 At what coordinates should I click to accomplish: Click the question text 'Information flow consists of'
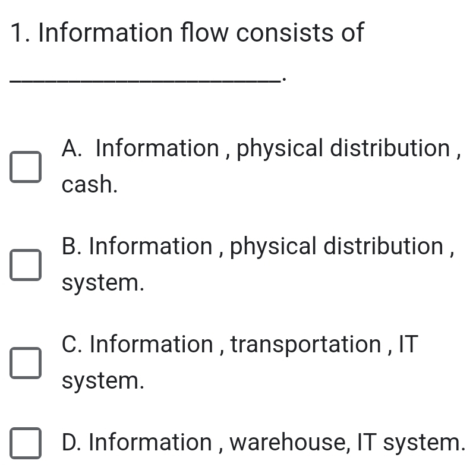[x=201, y=33]
